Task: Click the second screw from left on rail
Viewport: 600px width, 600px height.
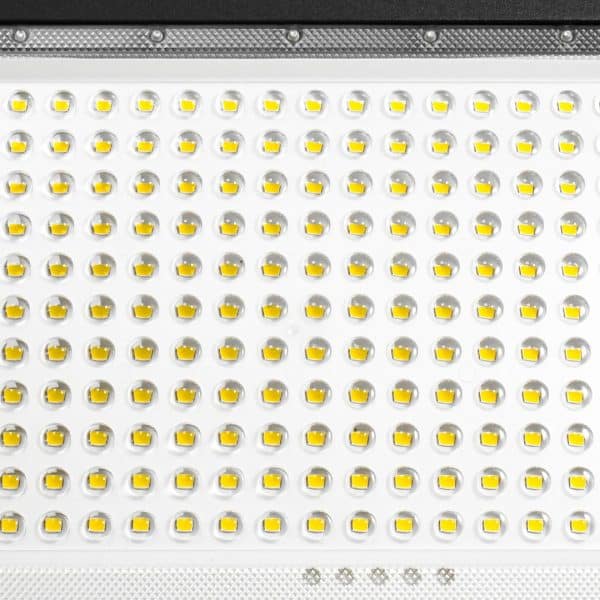Action: tap(157, 36)
